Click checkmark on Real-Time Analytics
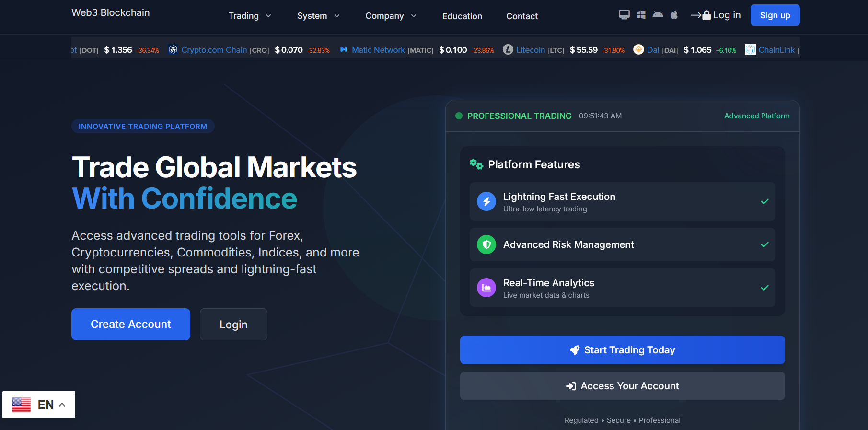Screen dimensions: 868x430 765,288
